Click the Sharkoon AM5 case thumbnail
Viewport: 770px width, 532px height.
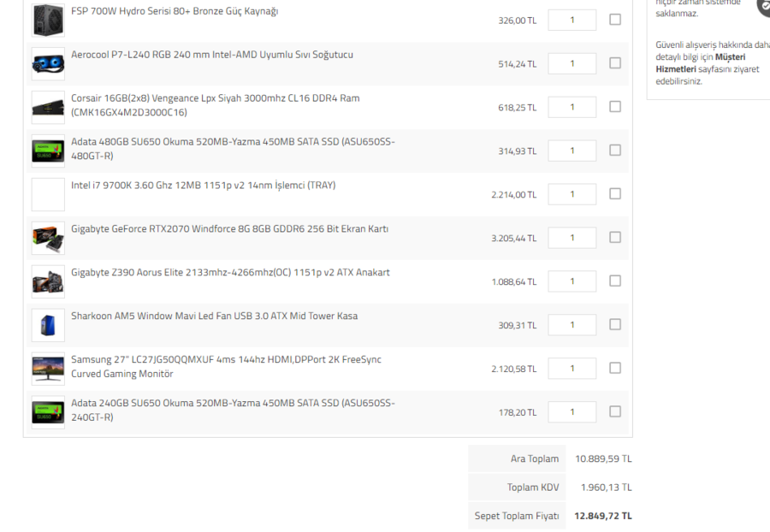(48, 325)
